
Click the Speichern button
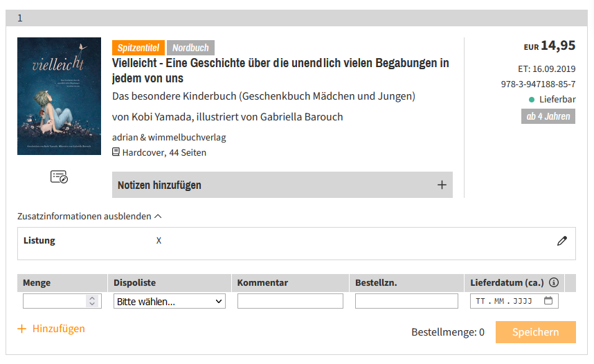536,332
